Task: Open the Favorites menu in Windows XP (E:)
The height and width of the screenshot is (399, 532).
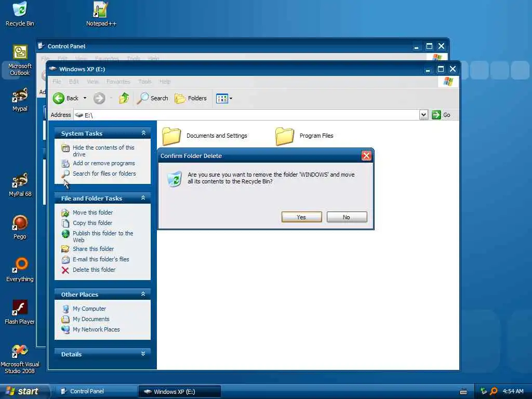Action: pos(118,82)
